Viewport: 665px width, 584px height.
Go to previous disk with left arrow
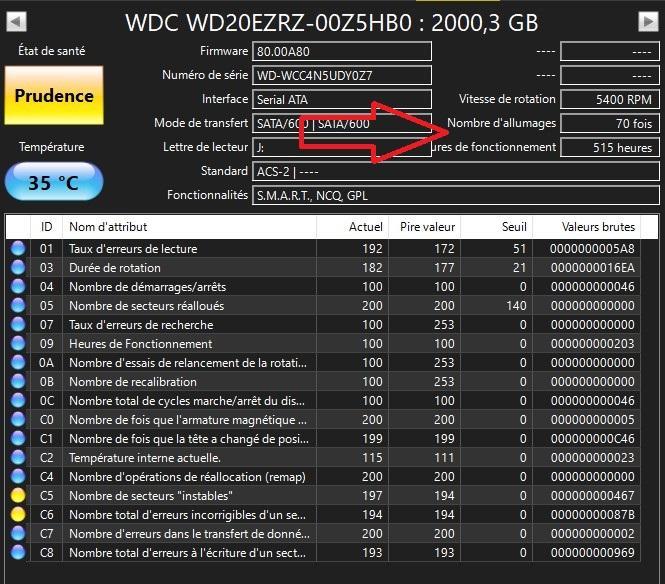(17, 21)
